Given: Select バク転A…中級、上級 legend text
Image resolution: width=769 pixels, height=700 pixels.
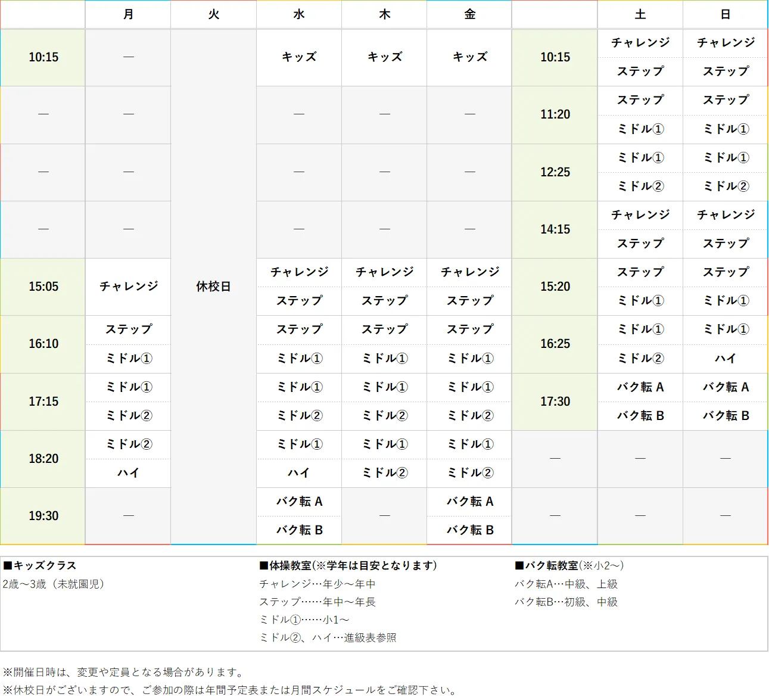Looking at the screenshot, I should [566, 584].
